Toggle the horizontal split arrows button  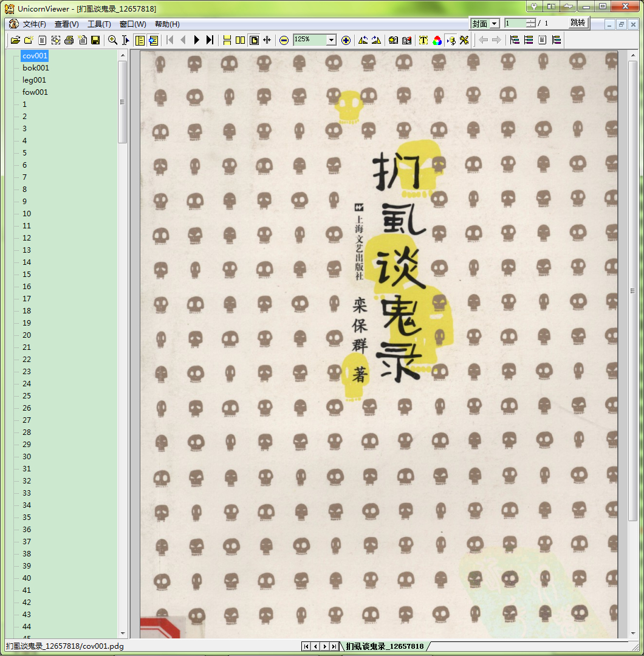[x=267, y=40]
